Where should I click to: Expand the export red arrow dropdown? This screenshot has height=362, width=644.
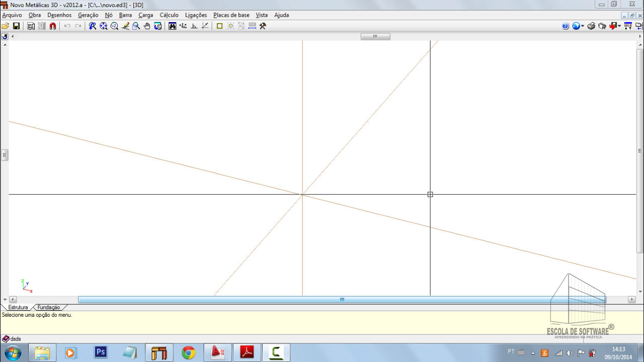[619, 26]
